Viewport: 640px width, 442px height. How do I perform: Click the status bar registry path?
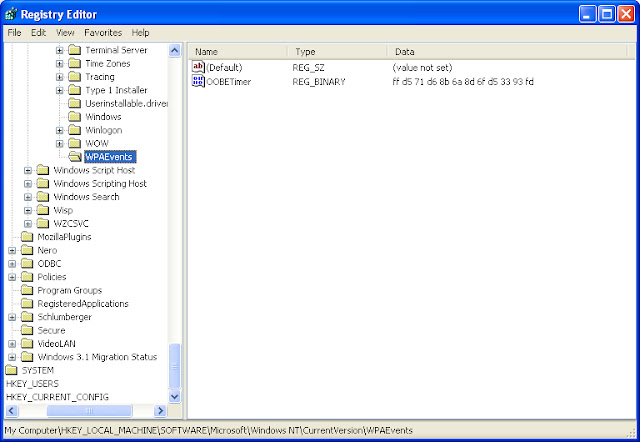(209, 431)
